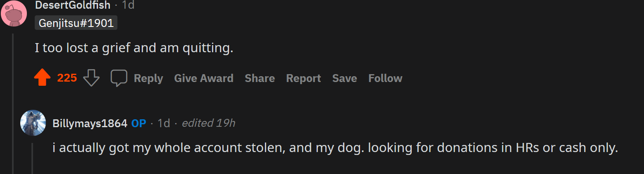Click the 1d timestamp next to DesertGoldfish
The height and width of the screenshot is (174, 644).
(x=128, y=5)
